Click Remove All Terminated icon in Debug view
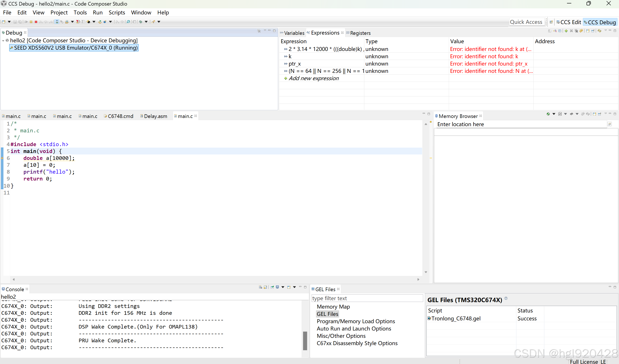 tap(259, 31)
